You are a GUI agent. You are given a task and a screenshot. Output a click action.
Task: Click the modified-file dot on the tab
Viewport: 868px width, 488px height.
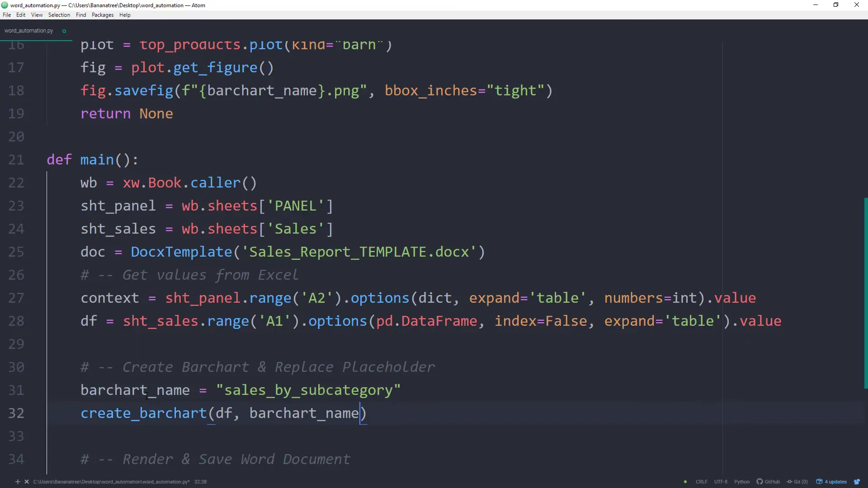[x=64, y=31]
